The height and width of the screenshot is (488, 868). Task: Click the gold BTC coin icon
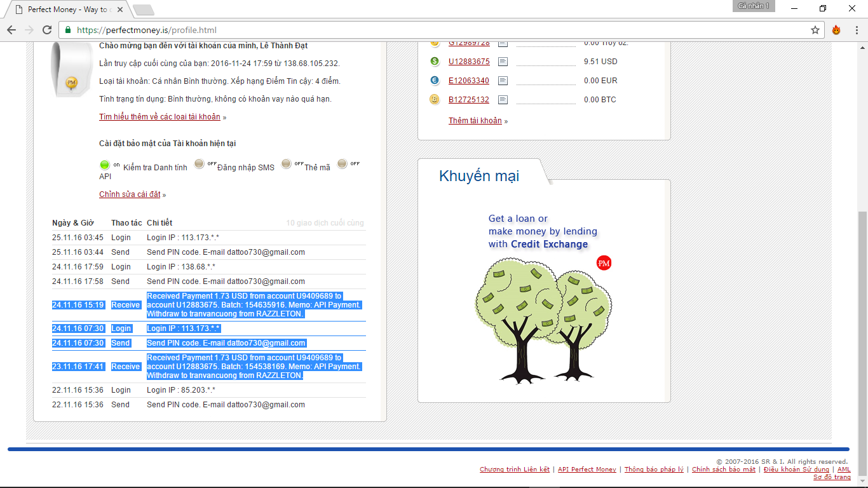[x=435, y=100]
